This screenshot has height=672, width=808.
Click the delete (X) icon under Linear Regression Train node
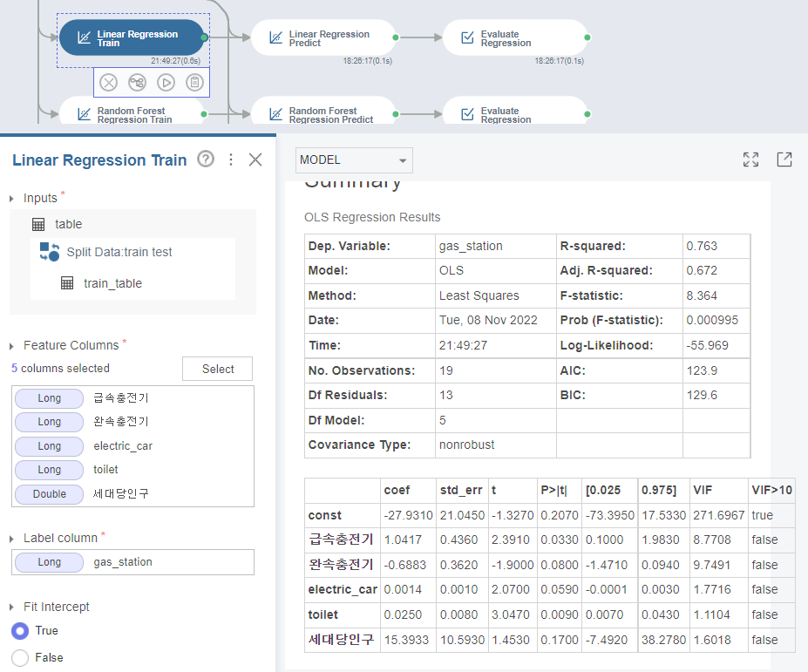(108, 83)
